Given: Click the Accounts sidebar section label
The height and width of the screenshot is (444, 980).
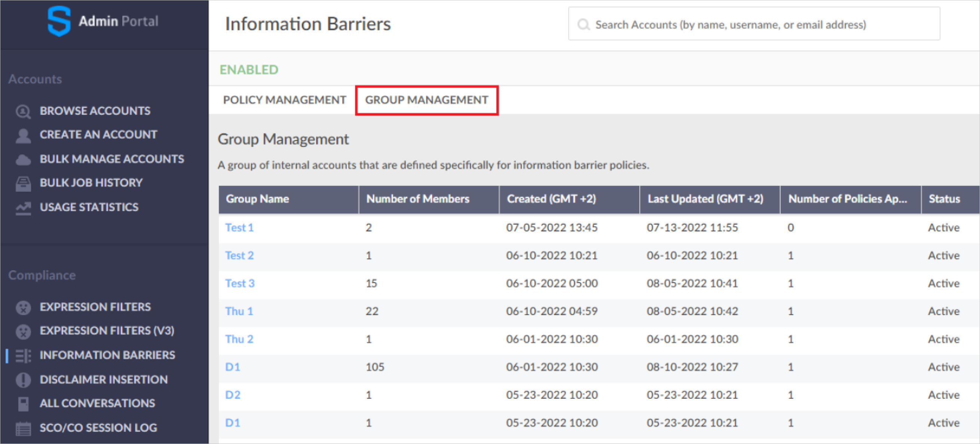Looking at the screenshot, I should click(x=35, y=79).
